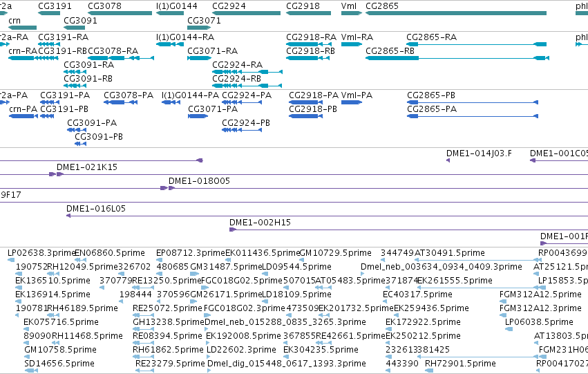The height and width of the screenshot is (374, 588).
Task: Select protein CG3191-PB
Action: pos(64,109)
